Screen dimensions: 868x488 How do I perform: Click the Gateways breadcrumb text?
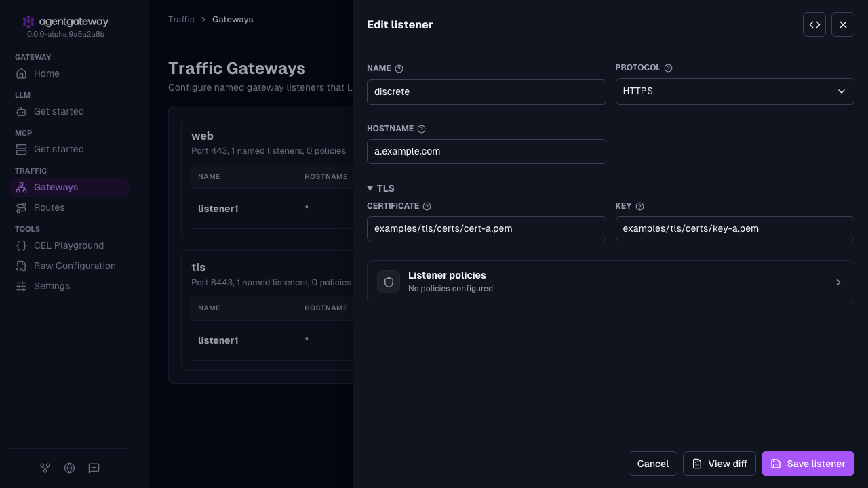click(233, 20)
